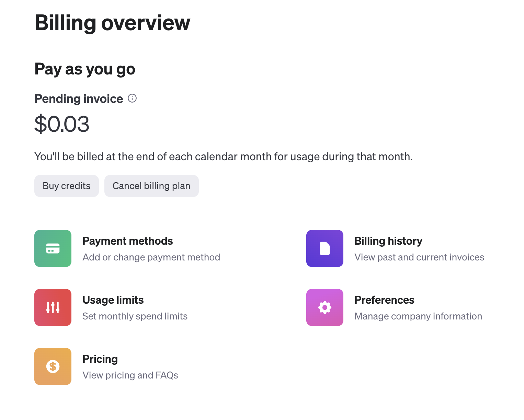Click the Cancel billing plan button

(x=151, y=186)
